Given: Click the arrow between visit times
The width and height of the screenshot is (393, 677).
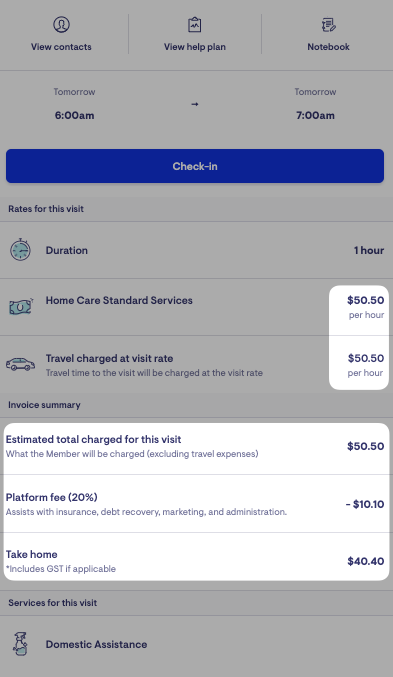Looking at the screenshot, I should pyautogui.click(x=195, y=104).
